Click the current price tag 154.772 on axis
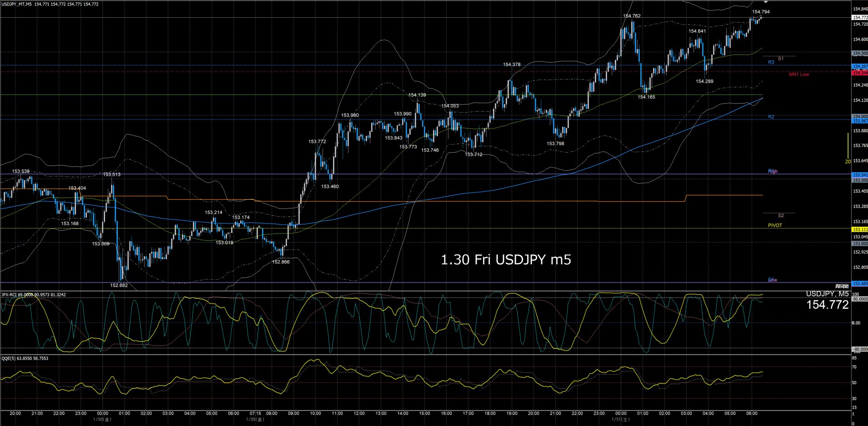Screen dimensions: 868x426 (860, 17)
